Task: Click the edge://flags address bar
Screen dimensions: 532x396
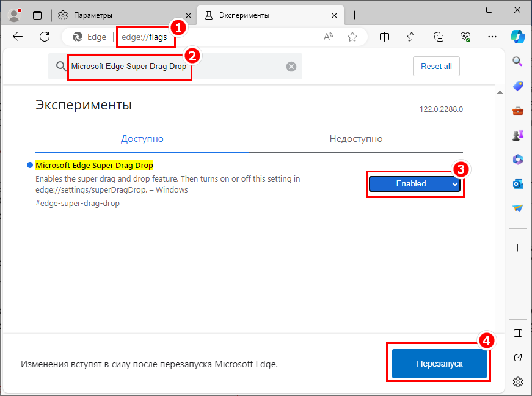Action: tap(214, 37)
